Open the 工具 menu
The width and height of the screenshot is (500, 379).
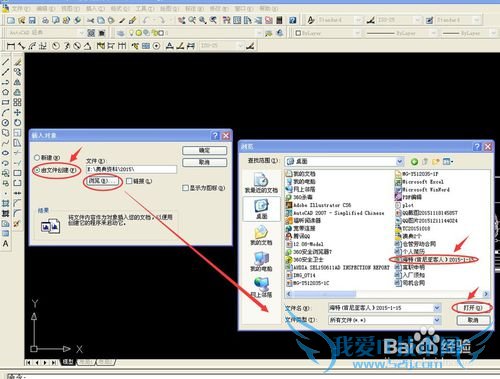point(145,8)
